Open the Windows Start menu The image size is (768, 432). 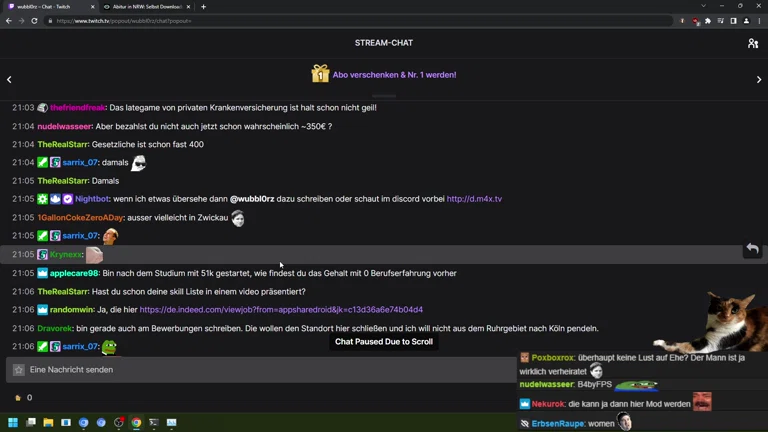pyautogui.click(x=13, y=422)
